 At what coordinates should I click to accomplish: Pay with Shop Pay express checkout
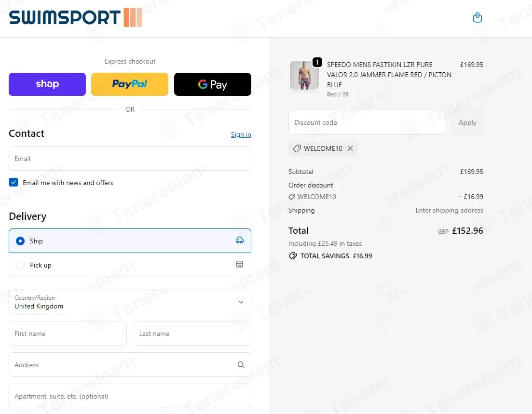pos(47,84)
